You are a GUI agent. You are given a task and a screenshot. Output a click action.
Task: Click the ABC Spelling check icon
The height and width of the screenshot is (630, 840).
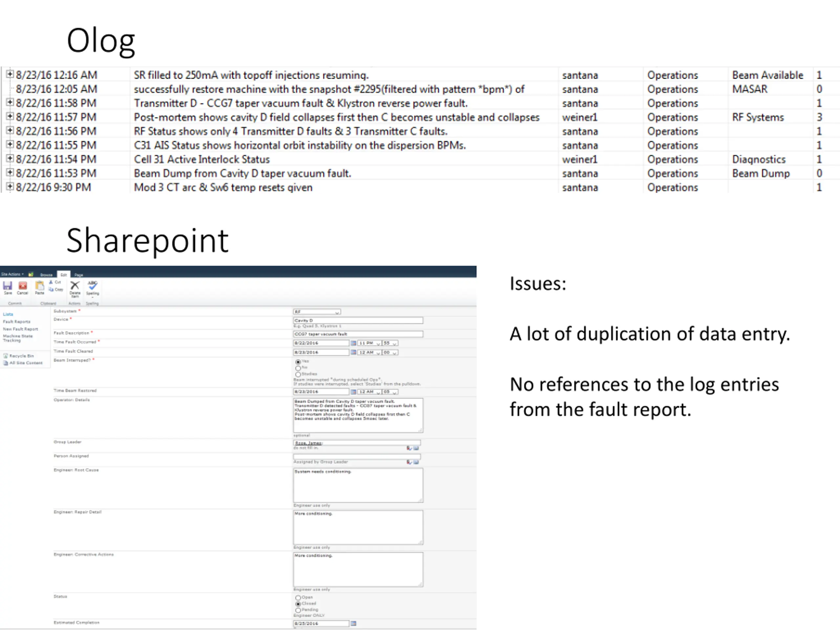tap(92, 285)
